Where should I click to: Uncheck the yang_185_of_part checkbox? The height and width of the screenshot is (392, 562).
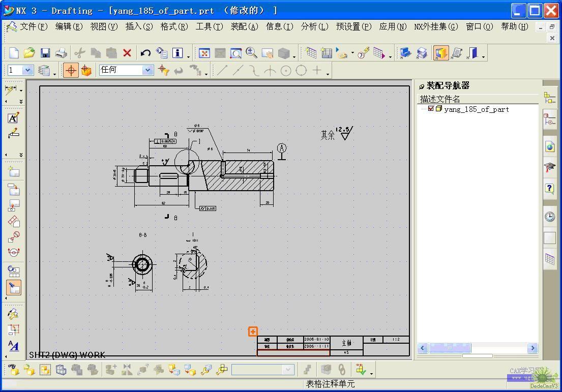pyautogui.click(x=431, y=109)
